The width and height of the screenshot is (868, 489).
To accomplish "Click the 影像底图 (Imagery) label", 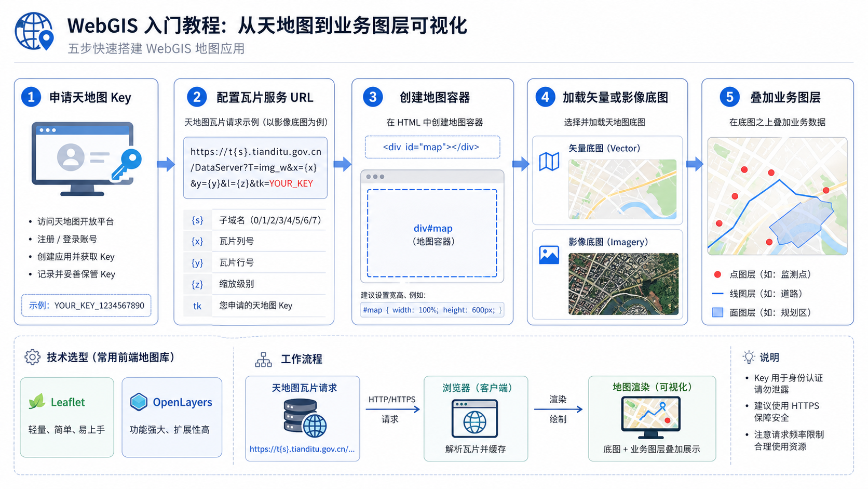I will point(608,242).
